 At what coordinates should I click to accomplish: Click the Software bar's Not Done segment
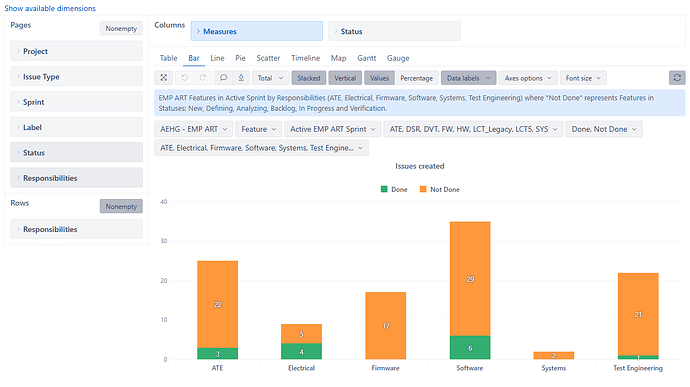pyautogui.click(x=470, y=279)
